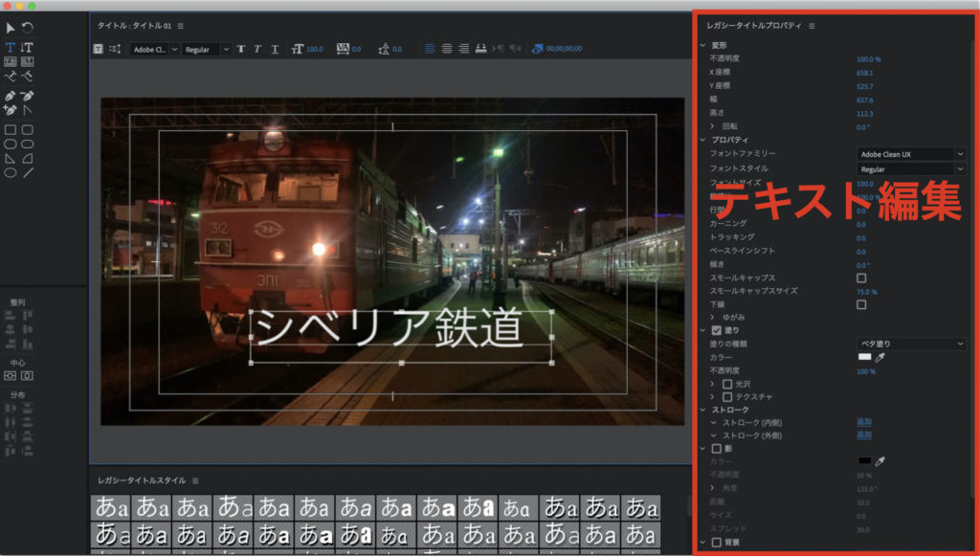Click 追加 for ストローク (内側)
This screenshot has height=556, width=980.
coord(863,422)
